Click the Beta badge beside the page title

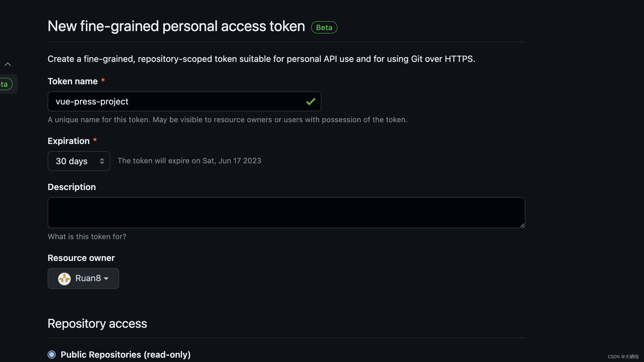point(324,27)
